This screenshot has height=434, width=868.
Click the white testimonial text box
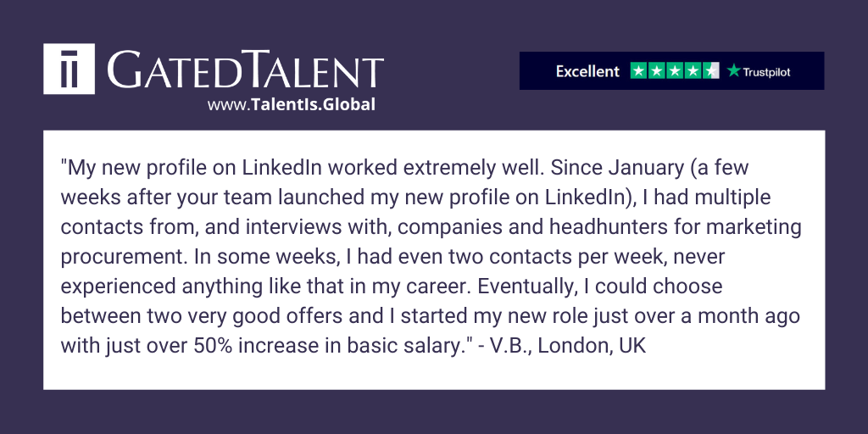click(x=434, y=260)
